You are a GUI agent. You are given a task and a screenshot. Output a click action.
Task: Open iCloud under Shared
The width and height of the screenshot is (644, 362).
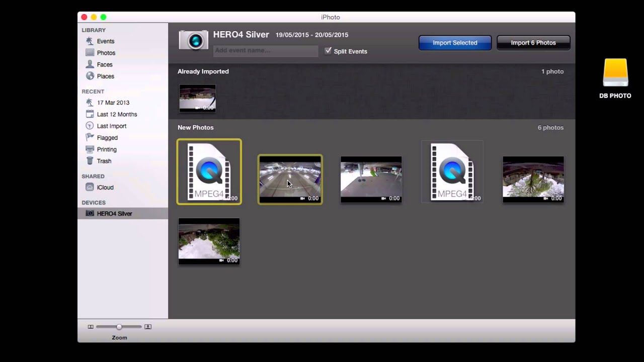point(105,187)
